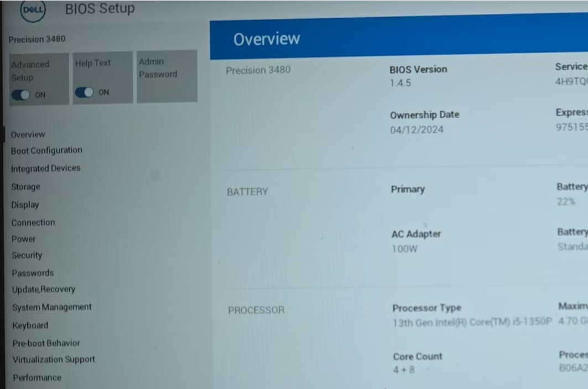
Task: Open Security settings
Action: click(x=27, y=255)
